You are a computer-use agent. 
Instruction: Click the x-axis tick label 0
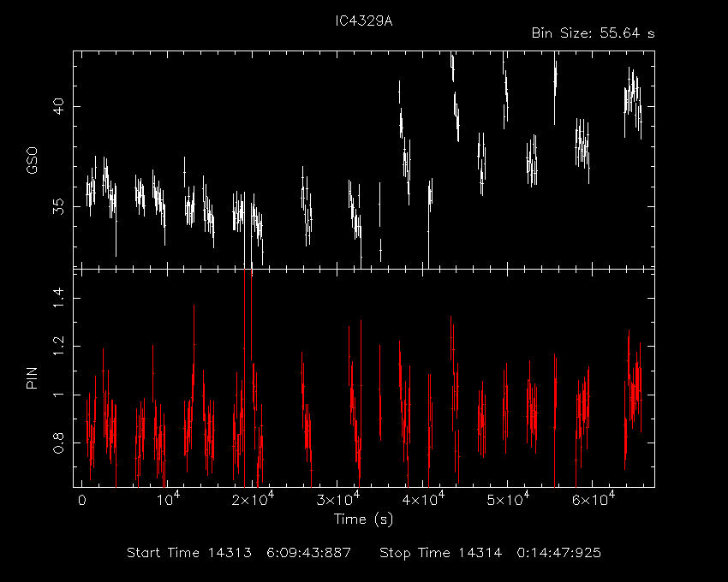(x=82, y=501)
